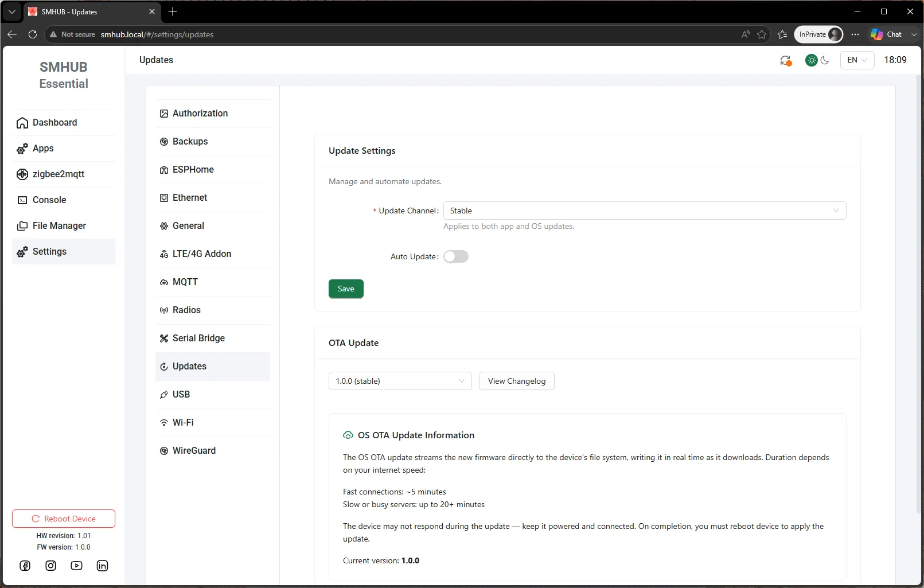Click the InPrivate profile button
The height and width of the screenshot is (588, 924).
tap(818, 34)
